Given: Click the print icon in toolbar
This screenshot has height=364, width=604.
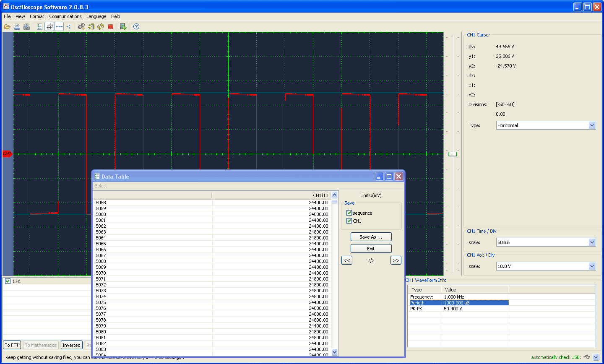Looking at the screenshot, I should 17,26.
